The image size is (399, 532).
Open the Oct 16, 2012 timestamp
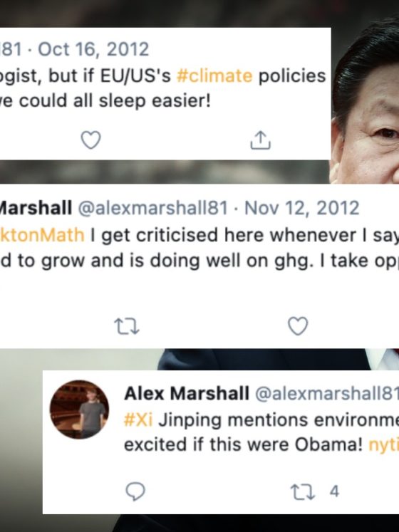coord(93,49)
